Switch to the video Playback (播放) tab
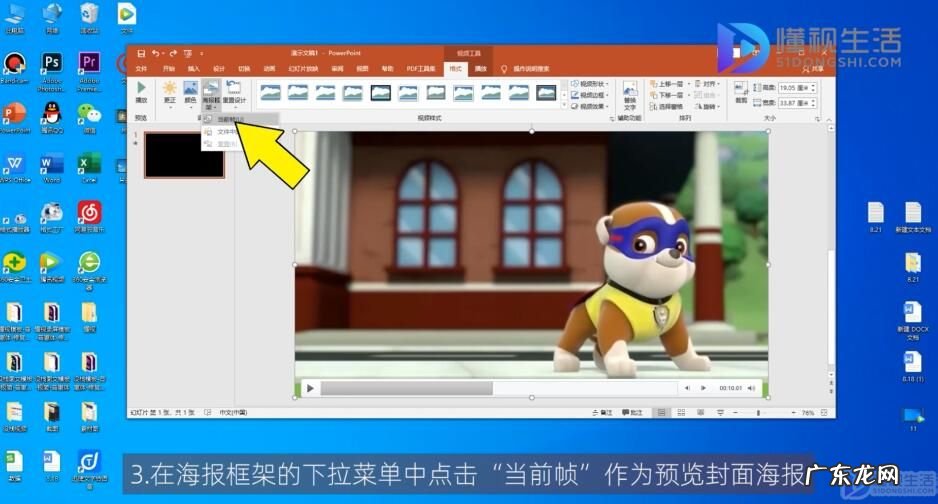Screen dimensions: 938x504 [481, 69]
